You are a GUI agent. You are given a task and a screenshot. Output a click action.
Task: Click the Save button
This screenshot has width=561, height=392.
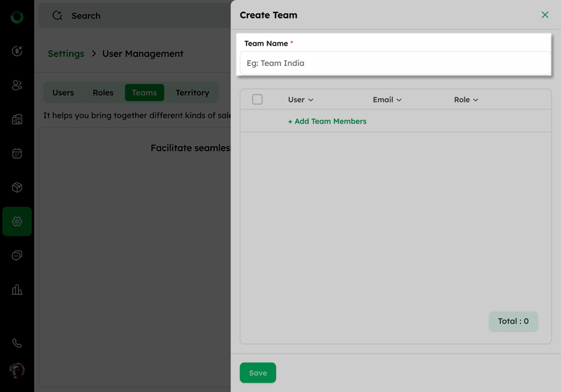pyautogui.click(x=258, y=373)
